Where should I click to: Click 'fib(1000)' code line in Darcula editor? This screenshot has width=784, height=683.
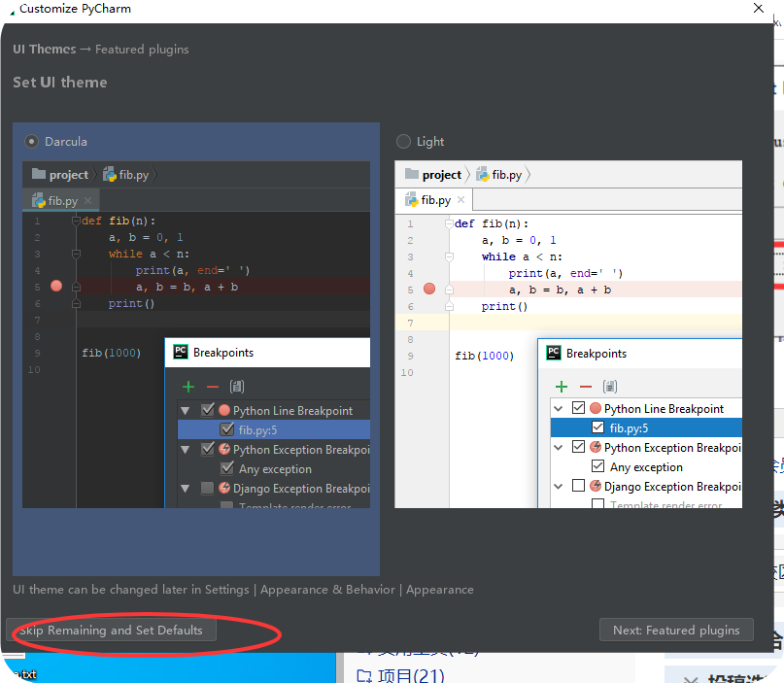point(112,353)
